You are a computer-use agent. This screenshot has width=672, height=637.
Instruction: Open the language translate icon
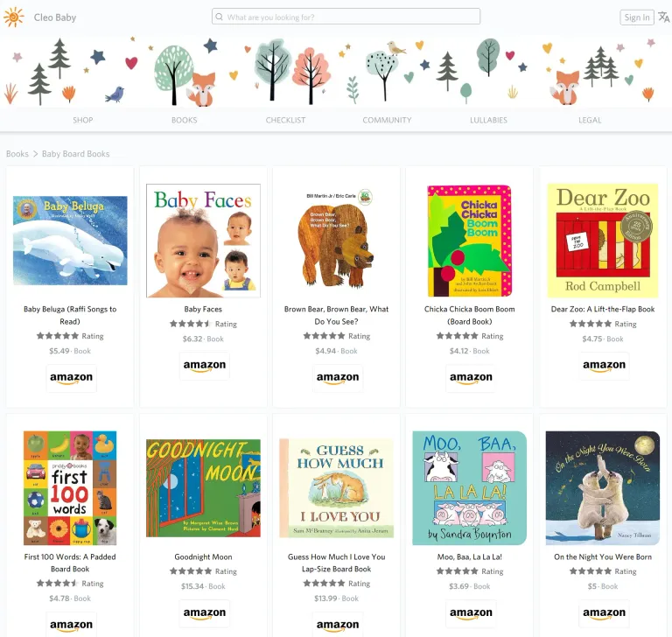[x=664, y=17]
